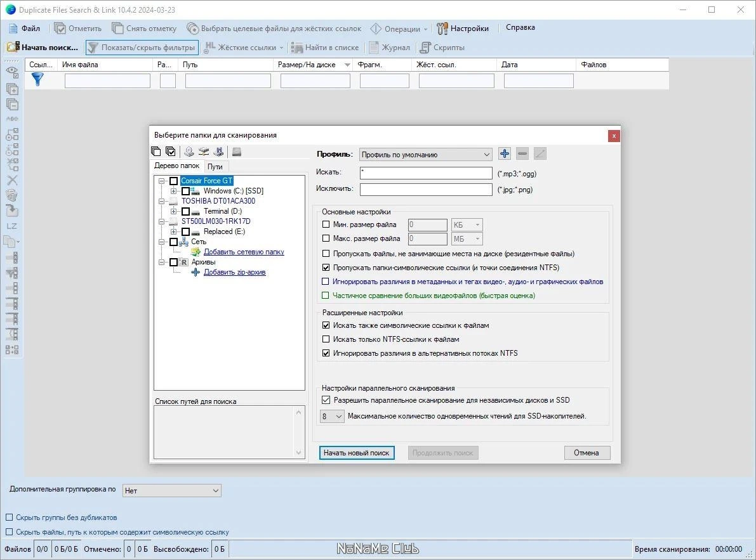Click the blue funnel filter icon
Viewport: 756px width, 560px height.
[x=37, y=79]
